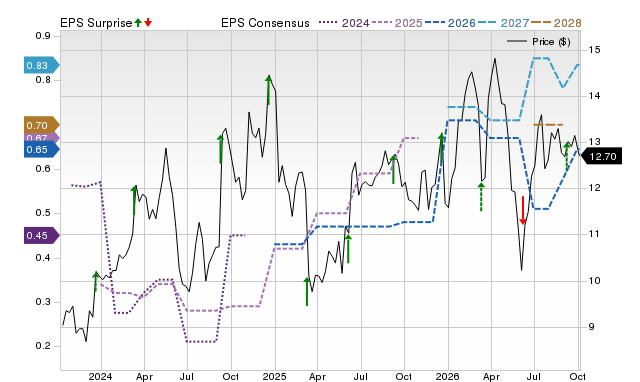Click the green surprise arrow before Oct 2024
The height and width of the screenshot is (382, 640).
pos(220,149)
